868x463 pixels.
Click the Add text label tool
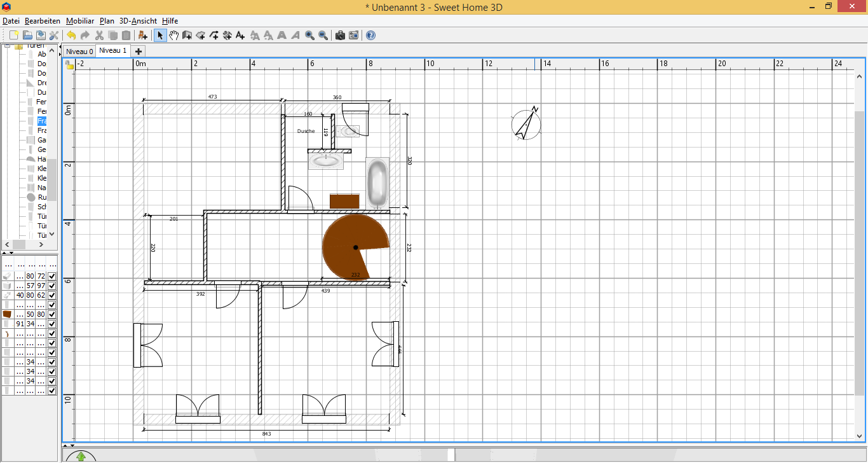click(240, 36)
